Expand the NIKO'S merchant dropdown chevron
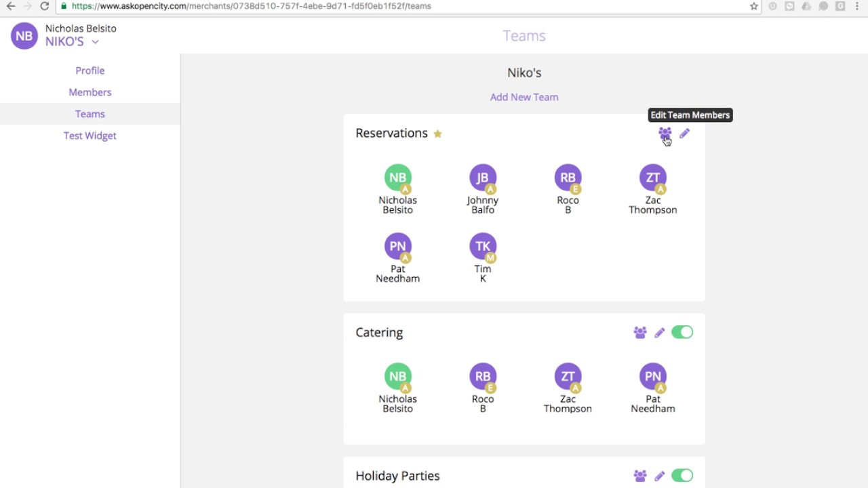The height and width of the screenshot is (488, 868). pos(96,42)
